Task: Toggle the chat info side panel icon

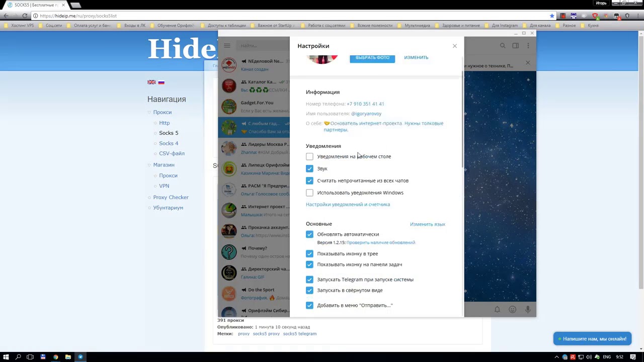Action: pyautogui.click(x=516, y=46)
